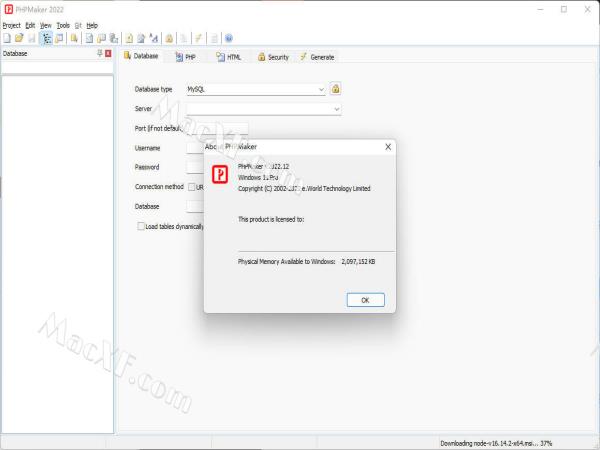Click the Physical Memory value 2,097,152 KB
This screenshot has height=450, width=600.
(358, 261)
